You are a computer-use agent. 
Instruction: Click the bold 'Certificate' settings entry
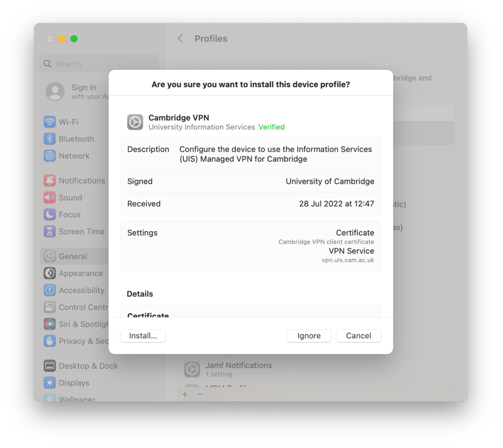click(355, 233)
